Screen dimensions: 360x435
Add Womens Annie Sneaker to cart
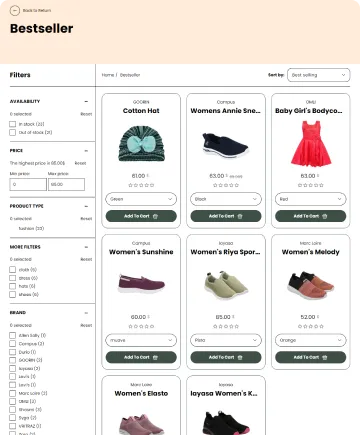pyautogui.click(x=226, y=216)
